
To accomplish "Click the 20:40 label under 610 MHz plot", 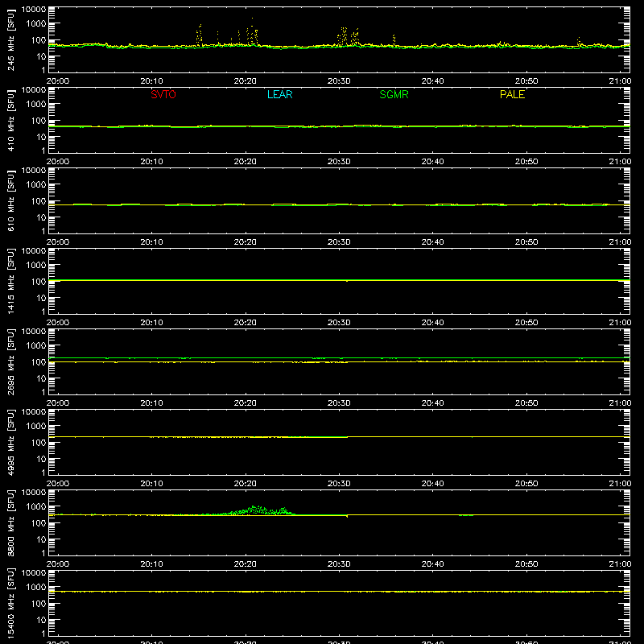I will tap(432, 242).
